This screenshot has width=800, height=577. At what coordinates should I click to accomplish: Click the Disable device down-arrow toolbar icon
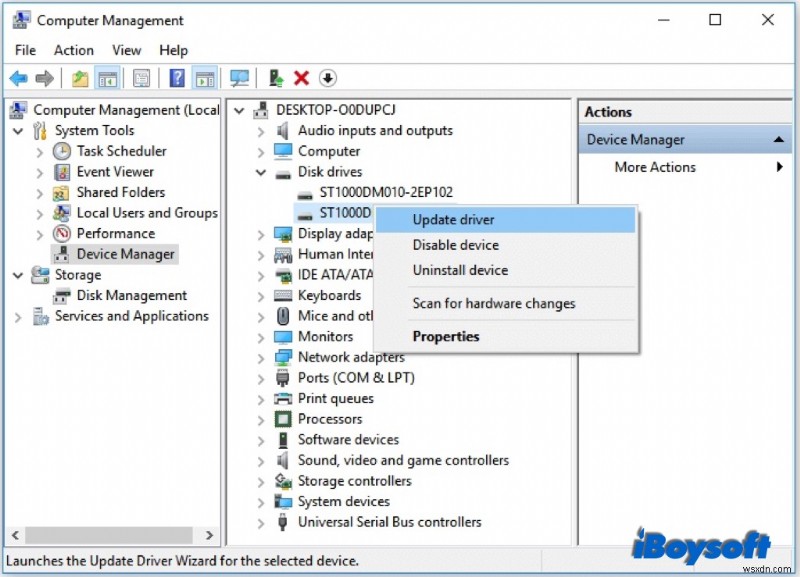click(x=329, y=78)
